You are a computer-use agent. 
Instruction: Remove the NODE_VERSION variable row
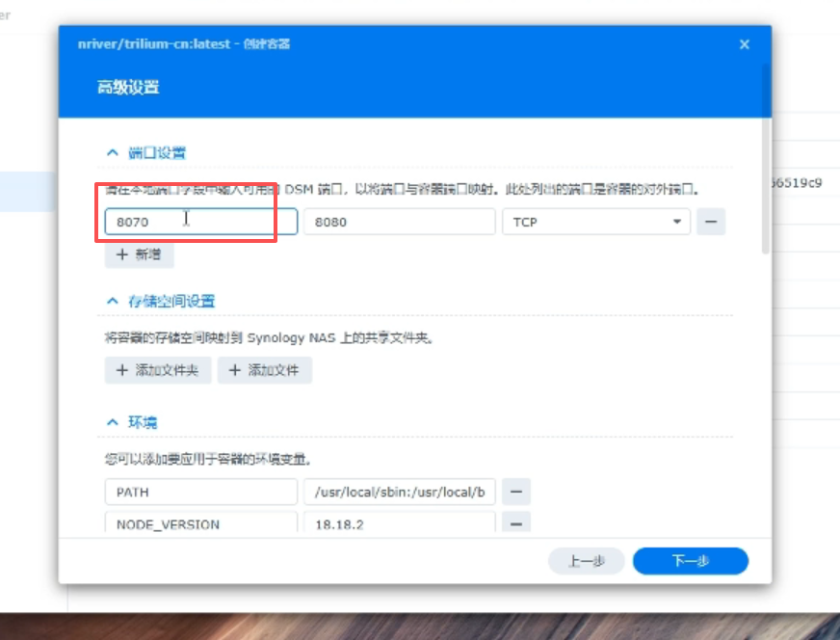(516, 524)
